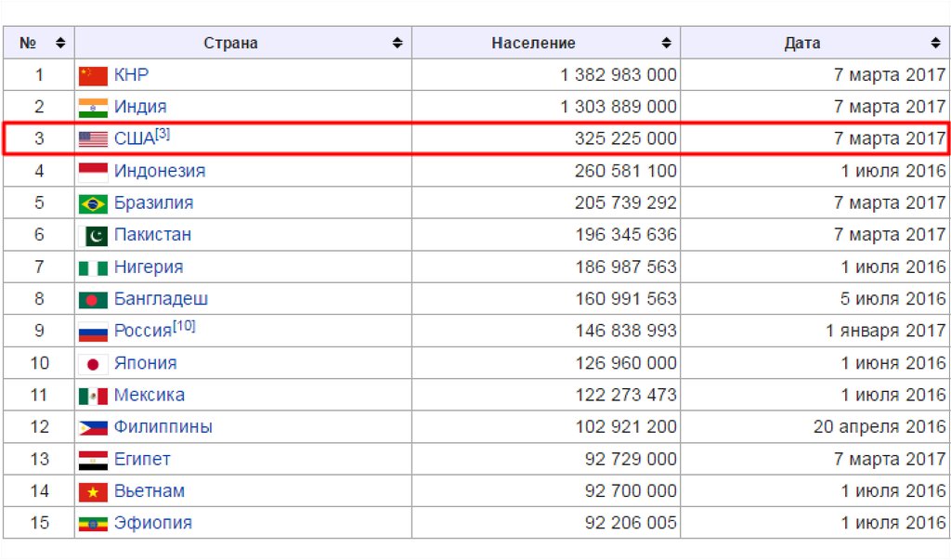Image resolution: width=951 pixels, height=560 pixels.
Task: Click the China flag icon
Action: [93, 75]
